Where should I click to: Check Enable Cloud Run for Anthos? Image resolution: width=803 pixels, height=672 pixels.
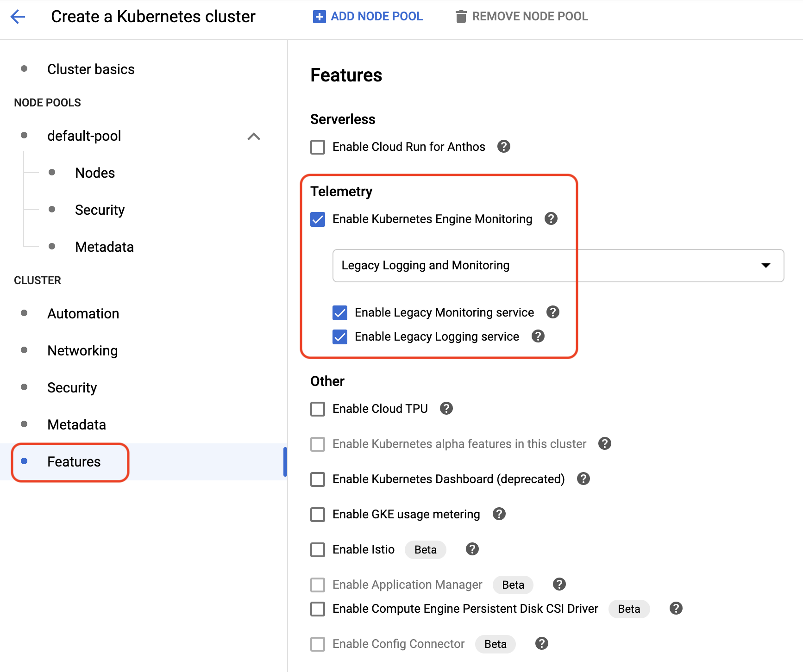point(318,147)
